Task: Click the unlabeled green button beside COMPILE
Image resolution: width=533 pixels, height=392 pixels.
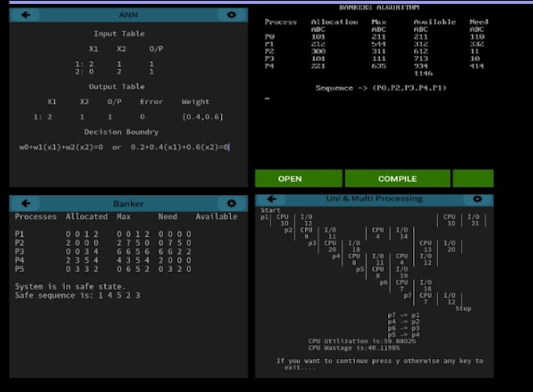Action: [x=473, y=179]
